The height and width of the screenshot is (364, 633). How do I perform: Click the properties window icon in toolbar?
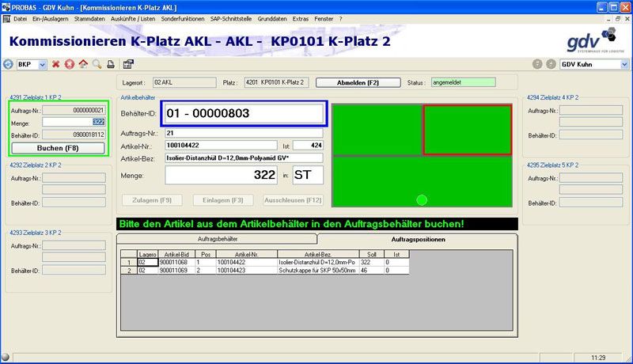(128, 64)
